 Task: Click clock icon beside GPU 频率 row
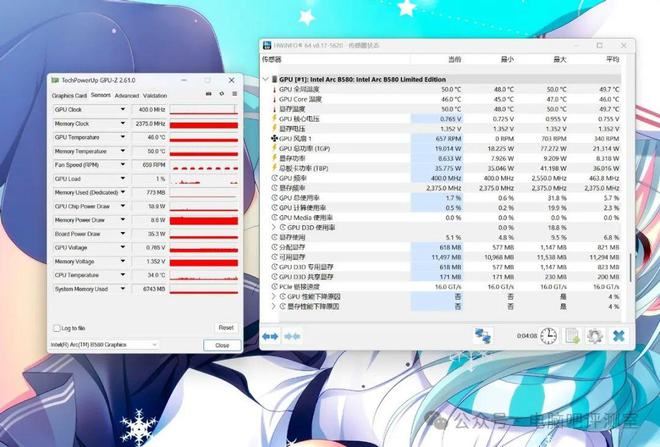(x=274, y=178)
